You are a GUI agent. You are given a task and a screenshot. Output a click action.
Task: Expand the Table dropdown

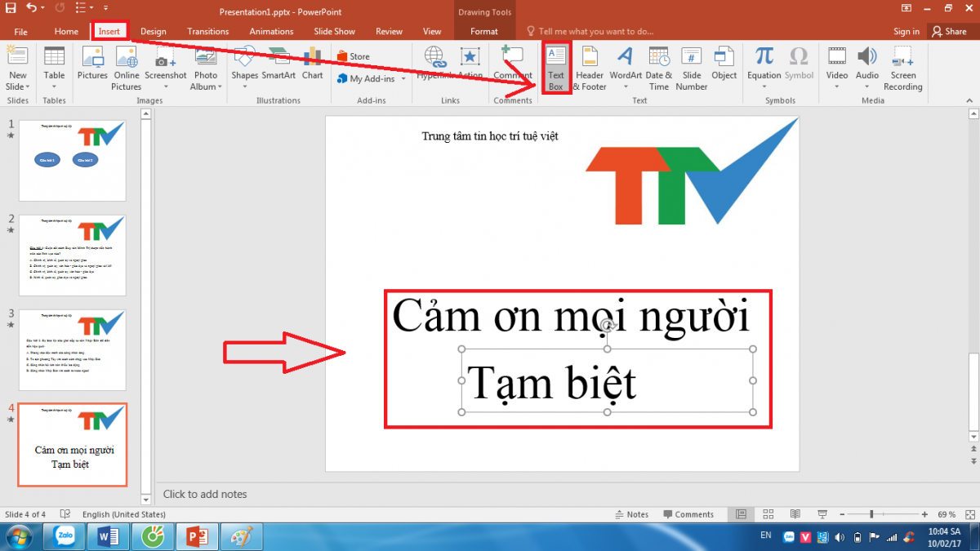55,87
